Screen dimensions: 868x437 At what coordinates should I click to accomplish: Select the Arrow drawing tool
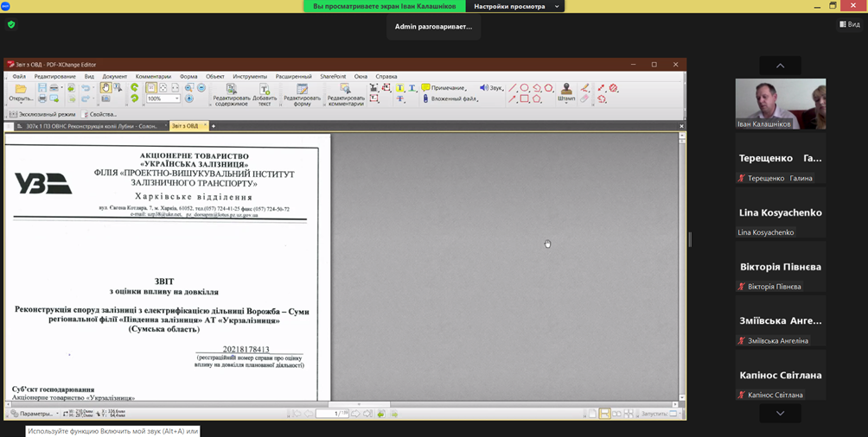pos(512,99)
